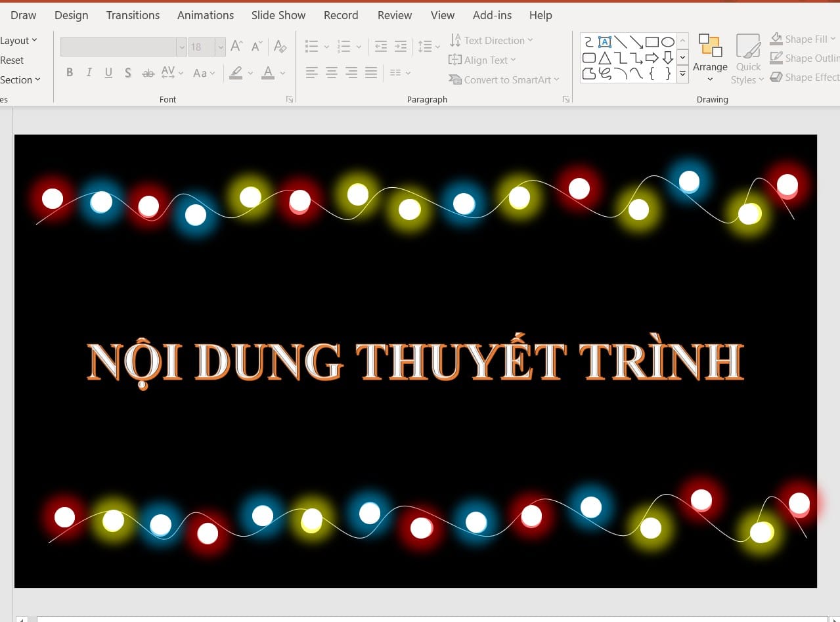Switch to the Review tab

[395, 15]
